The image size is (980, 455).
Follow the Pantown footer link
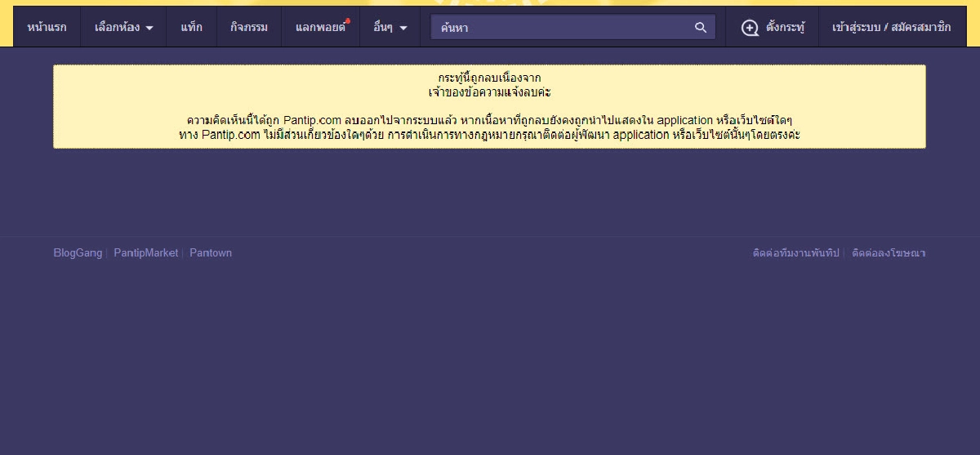211,253
